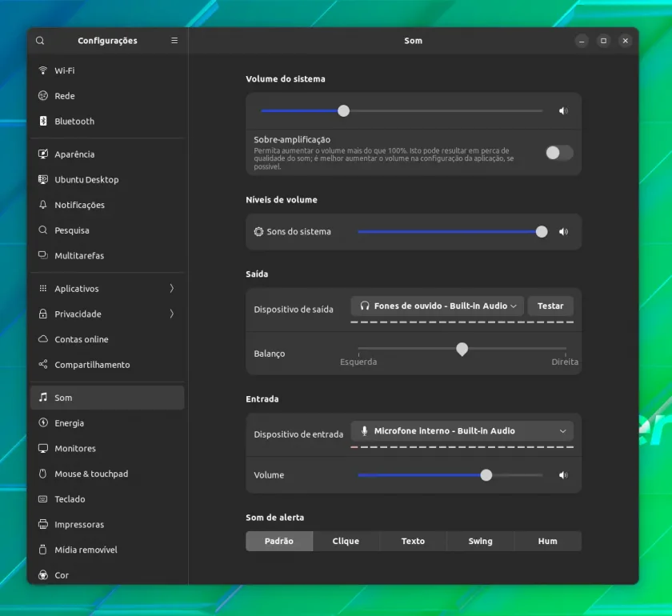
Task: Click the Configurações sidebar title
Action: (107, 41)
